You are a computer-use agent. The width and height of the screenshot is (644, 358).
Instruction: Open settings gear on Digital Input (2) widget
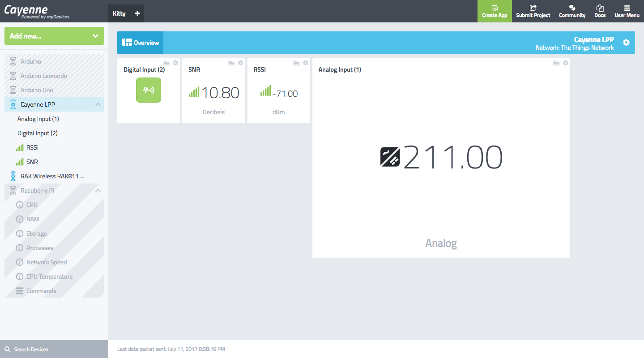tap(175, 63)
